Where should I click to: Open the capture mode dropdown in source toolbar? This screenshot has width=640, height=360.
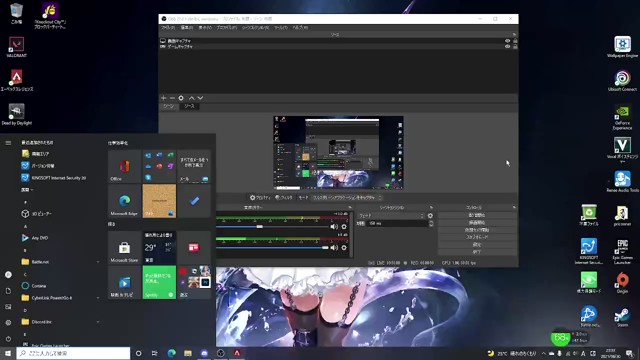click(347, 198)
